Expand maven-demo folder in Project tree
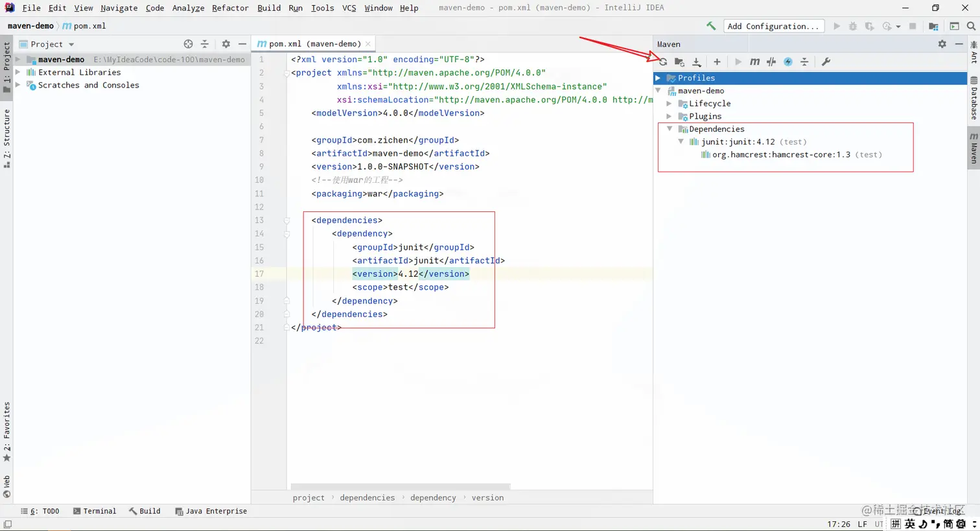This screenshot has height=531, width=980. (18, 60)
